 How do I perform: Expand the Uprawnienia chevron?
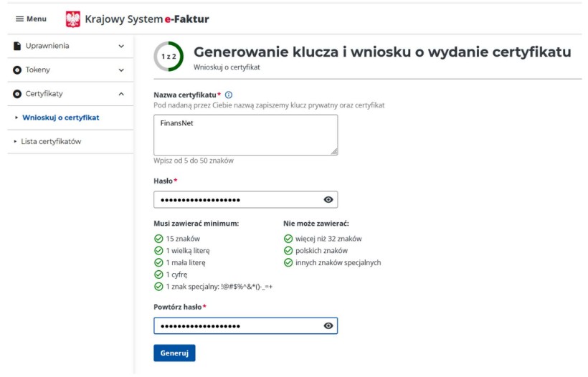(121, 46)
